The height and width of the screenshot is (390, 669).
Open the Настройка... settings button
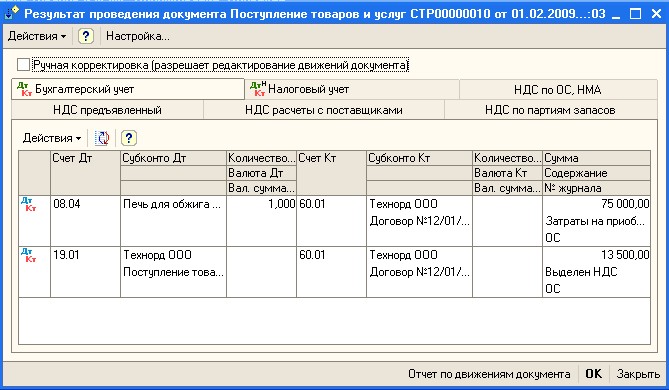coord(137,36)
